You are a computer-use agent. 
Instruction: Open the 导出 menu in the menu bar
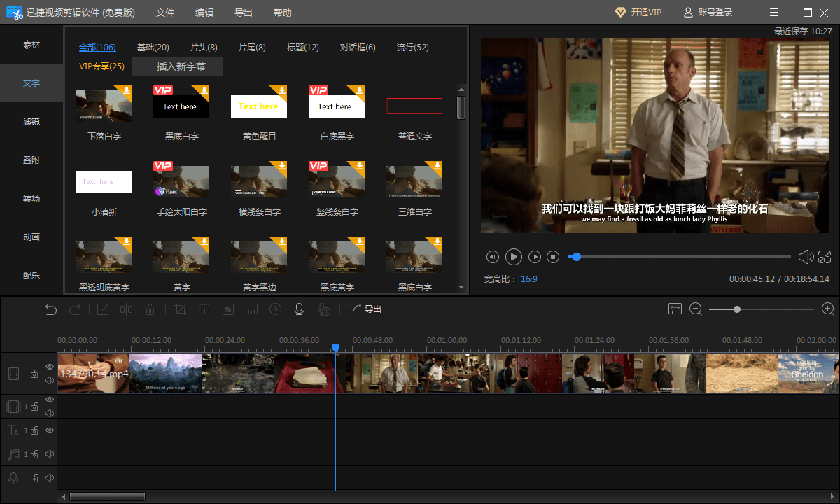pos(244,13)
